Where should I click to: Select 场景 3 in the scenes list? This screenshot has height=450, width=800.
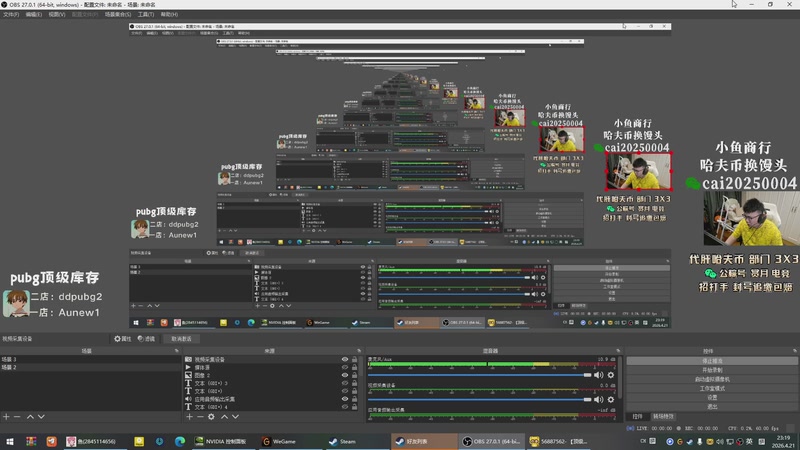[90, 360]
